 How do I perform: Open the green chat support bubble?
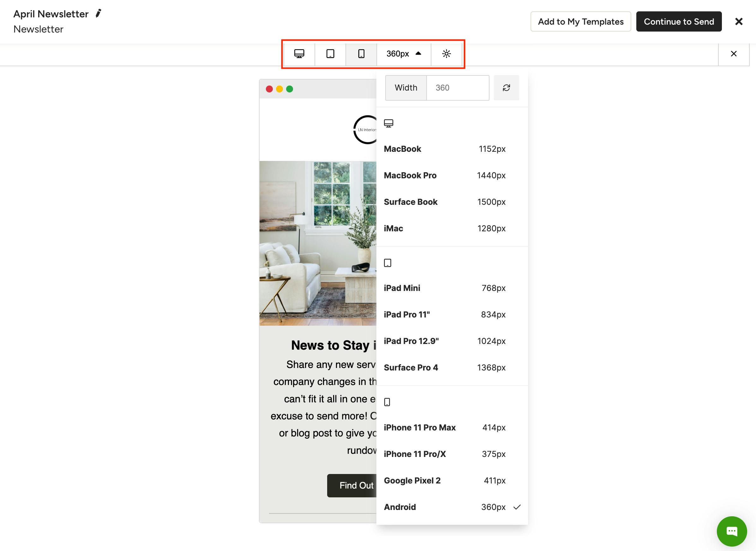(731, 531)
